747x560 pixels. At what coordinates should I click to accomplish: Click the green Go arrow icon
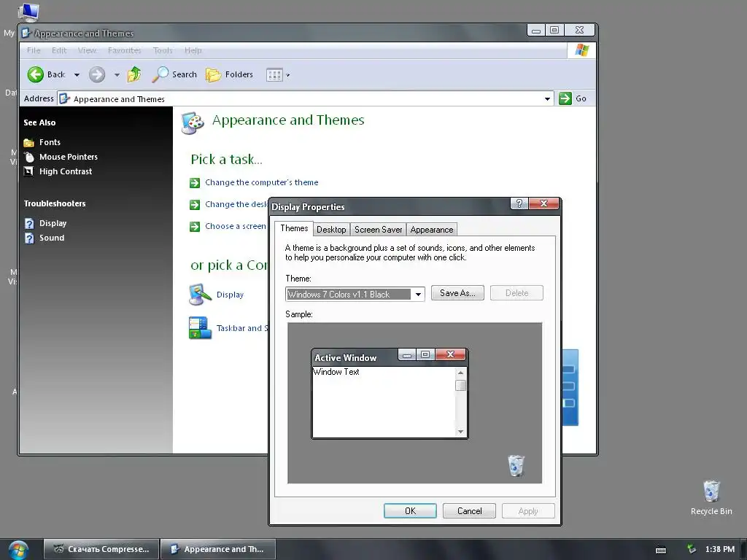click(565, 98)
